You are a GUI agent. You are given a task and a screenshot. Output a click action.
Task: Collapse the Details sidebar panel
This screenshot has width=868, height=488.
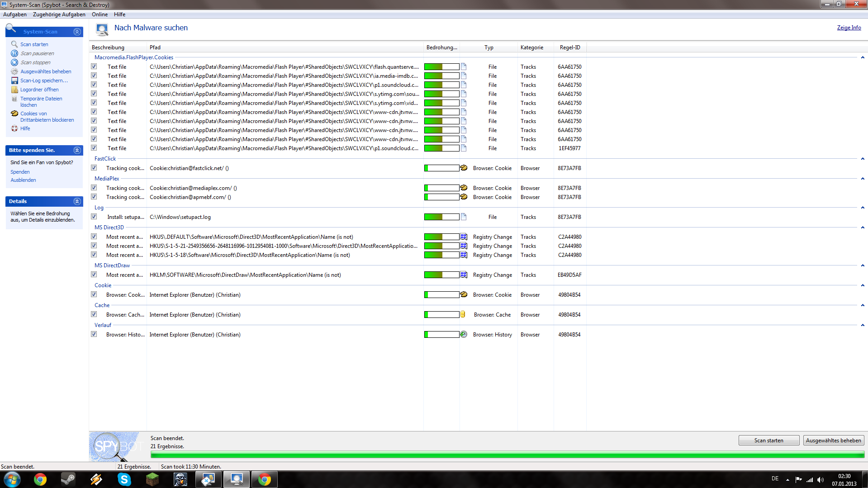77,201
